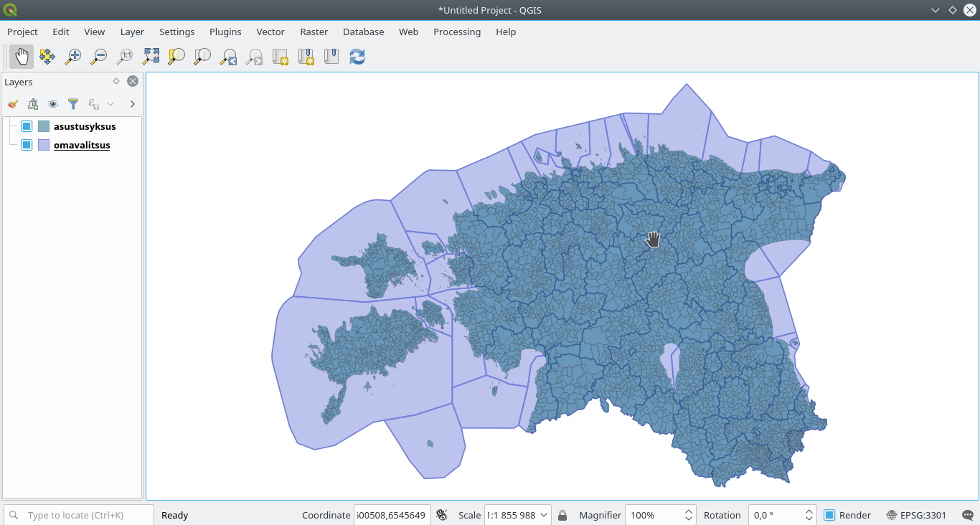This screenshot has height=525, width=980.
Task: Click Pan Map to Selection tool
Action: click(x=47, y=56)
